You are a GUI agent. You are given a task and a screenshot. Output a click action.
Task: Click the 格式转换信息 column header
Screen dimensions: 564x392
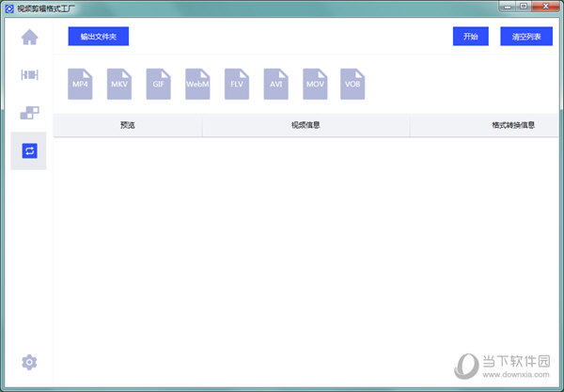(512, 125)
